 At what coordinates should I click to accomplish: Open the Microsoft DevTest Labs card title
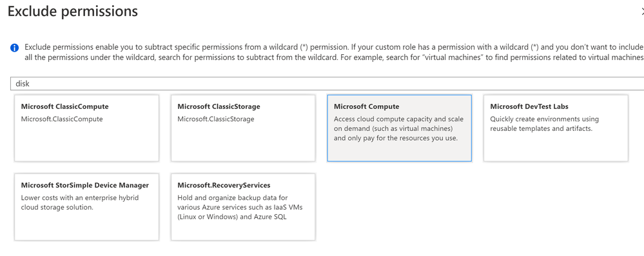click(529, 106)
